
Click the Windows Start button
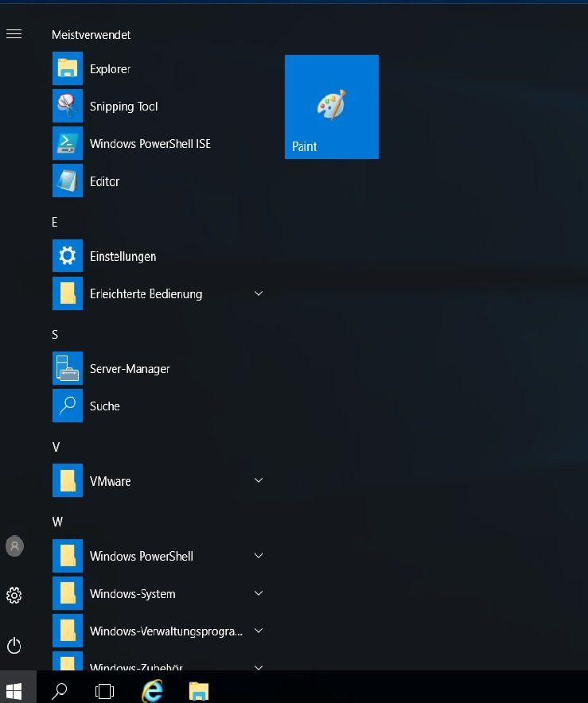(14, 691)
